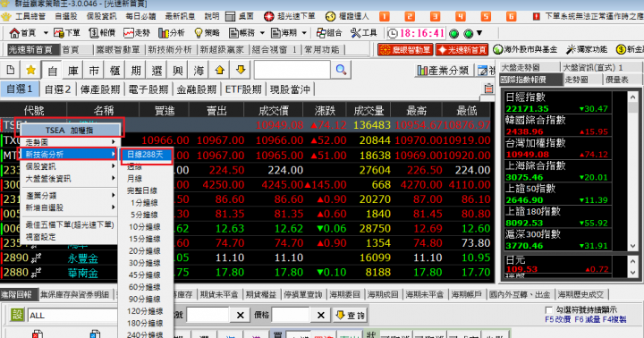The image size is (644, 338).
Task: Open the 走勢 trend chart icon
Action: click(137, 33)
